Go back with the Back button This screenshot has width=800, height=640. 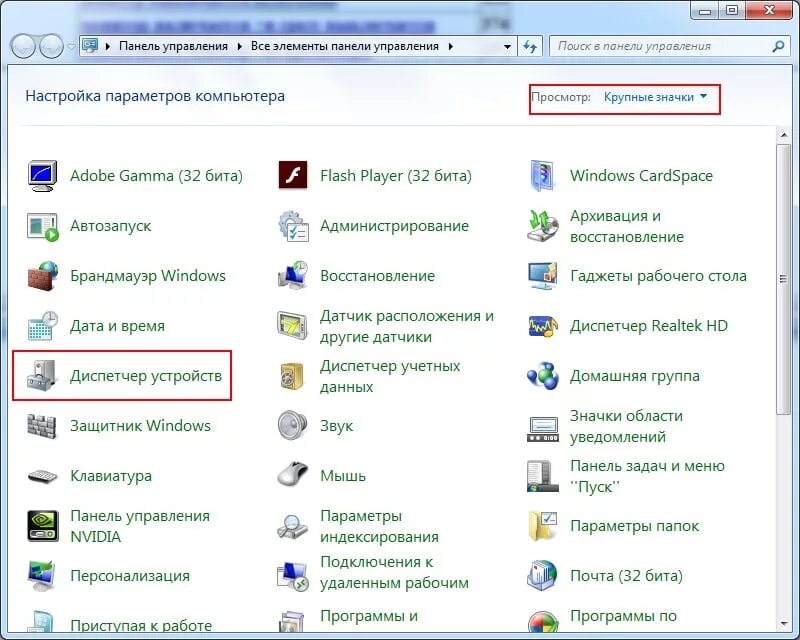(x=23, y=46)
